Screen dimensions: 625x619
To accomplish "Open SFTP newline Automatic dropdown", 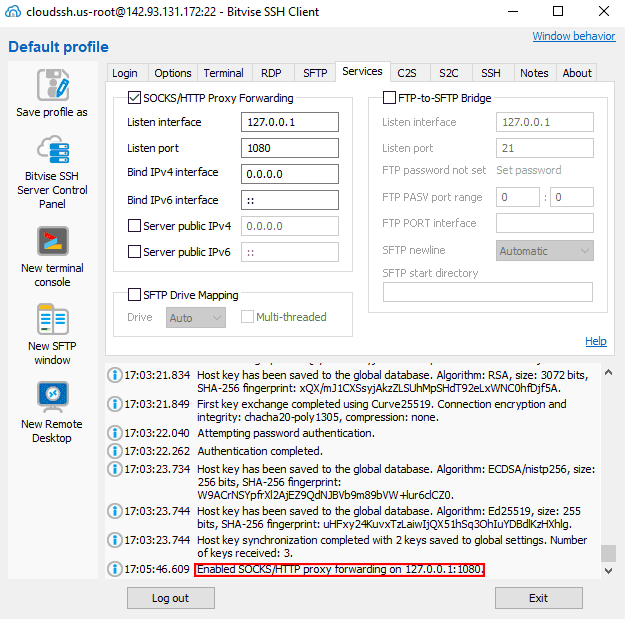I will pos(544,251).
